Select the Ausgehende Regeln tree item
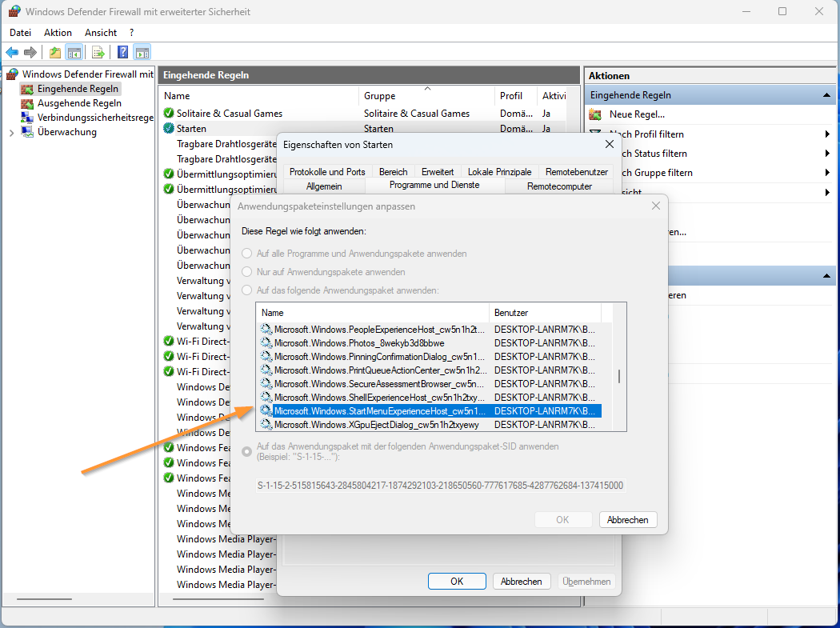840x628 pixels. [79, 103]
